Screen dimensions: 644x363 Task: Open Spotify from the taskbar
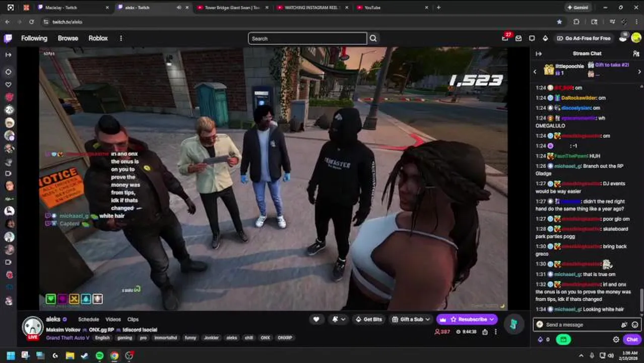99,355
